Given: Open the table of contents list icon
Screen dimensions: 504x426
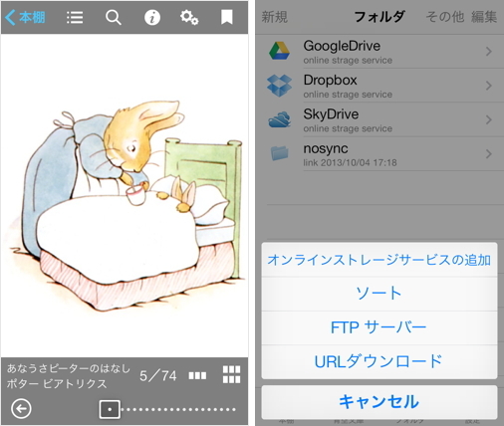Looking at the screenshot, I should (75, 17).
